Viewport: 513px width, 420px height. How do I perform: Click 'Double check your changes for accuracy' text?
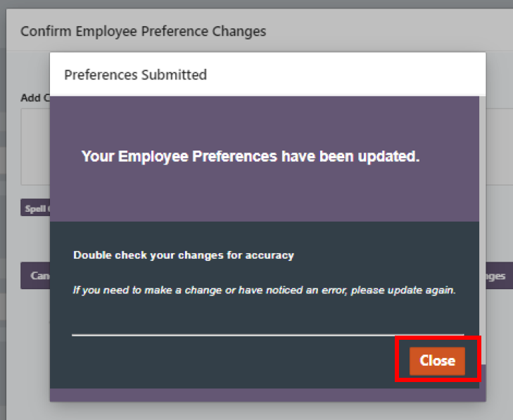(183, 255)
